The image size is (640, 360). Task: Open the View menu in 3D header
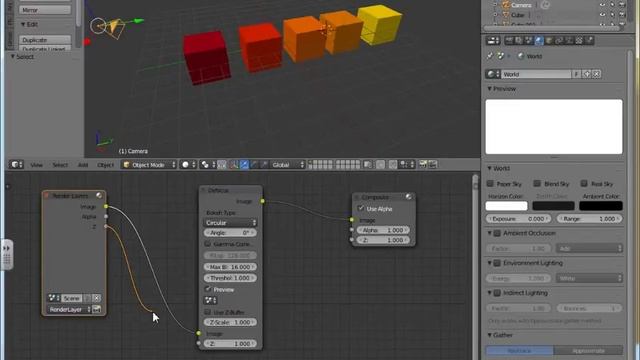coord(36,164)
